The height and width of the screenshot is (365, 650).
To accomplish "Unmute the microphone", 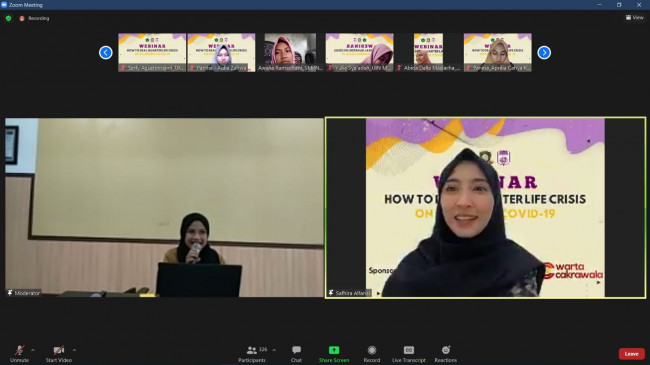I will click(x=19, y=354).
